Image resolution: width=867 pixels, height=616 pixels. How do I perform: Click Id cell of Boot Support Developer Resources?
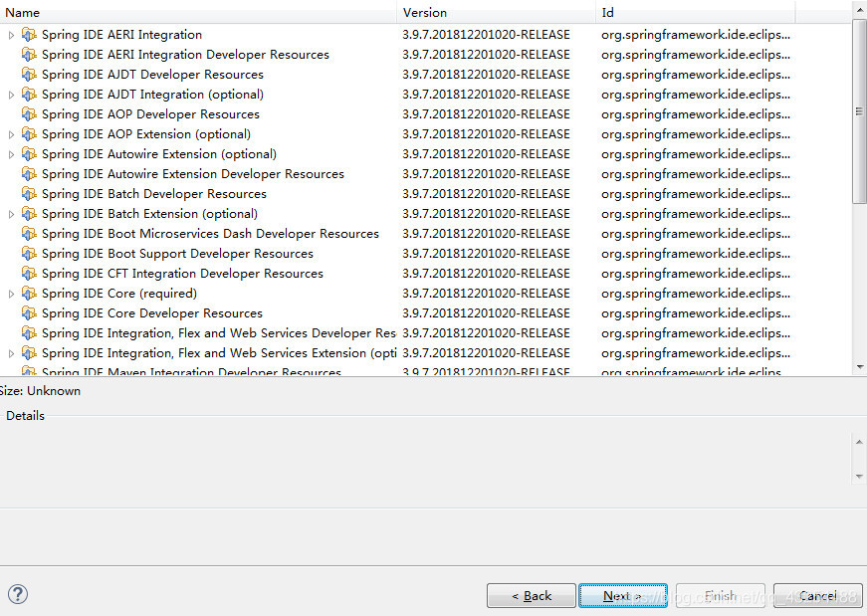pos(696,254)
